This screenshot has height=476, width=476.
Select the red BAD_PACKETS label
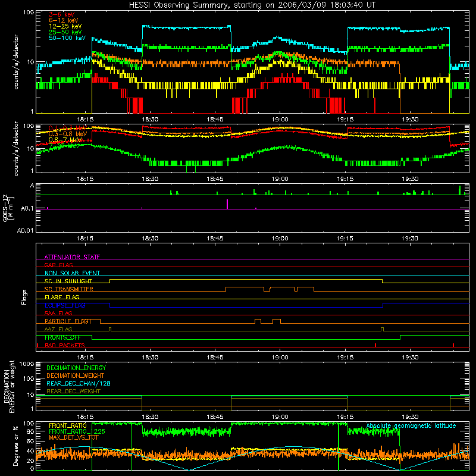click(65, 345)
